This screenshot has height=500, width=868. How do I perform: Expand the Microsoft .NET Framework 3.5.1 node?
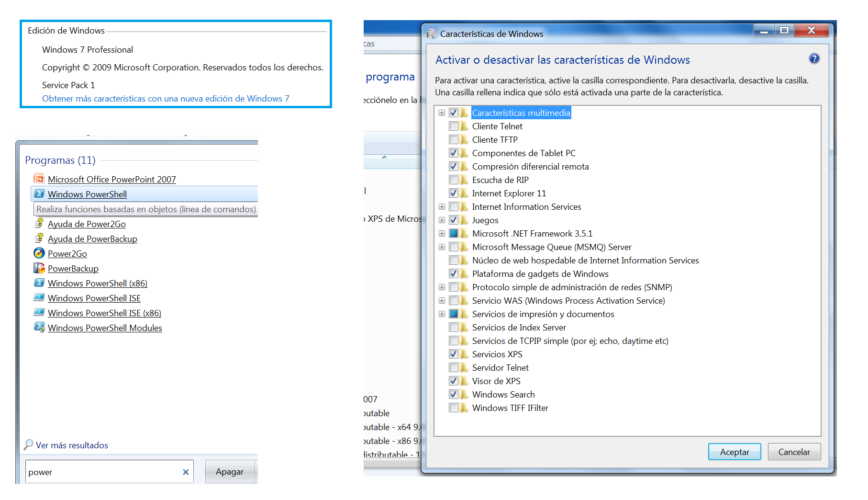(442, 233)
